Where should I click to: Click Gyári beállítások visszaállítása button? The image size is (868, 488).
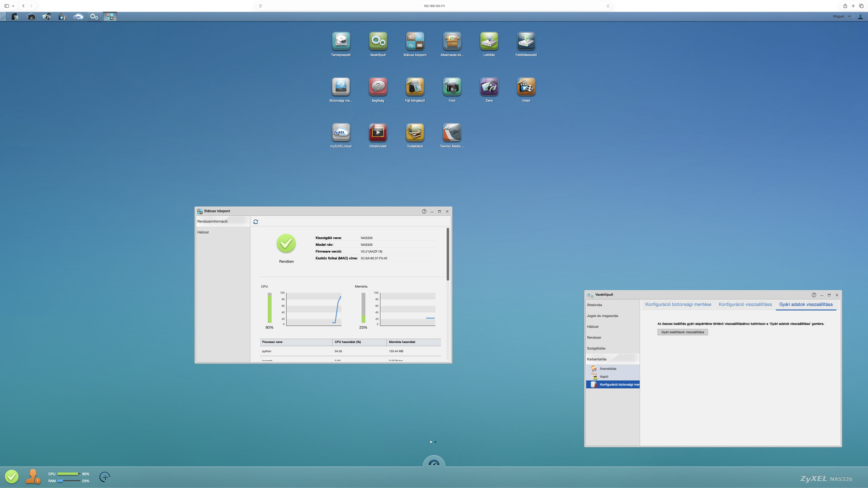tap(682, 332)
